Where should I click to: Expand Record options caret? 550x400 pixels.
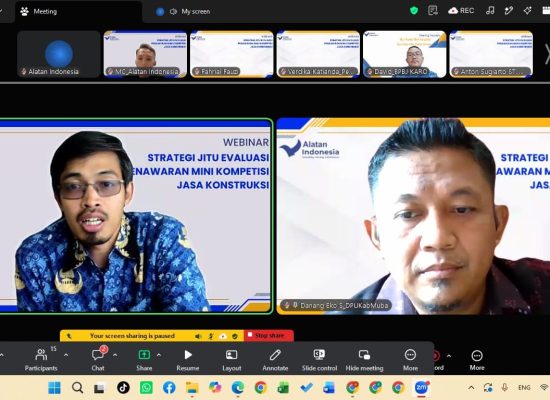point(449,356)
